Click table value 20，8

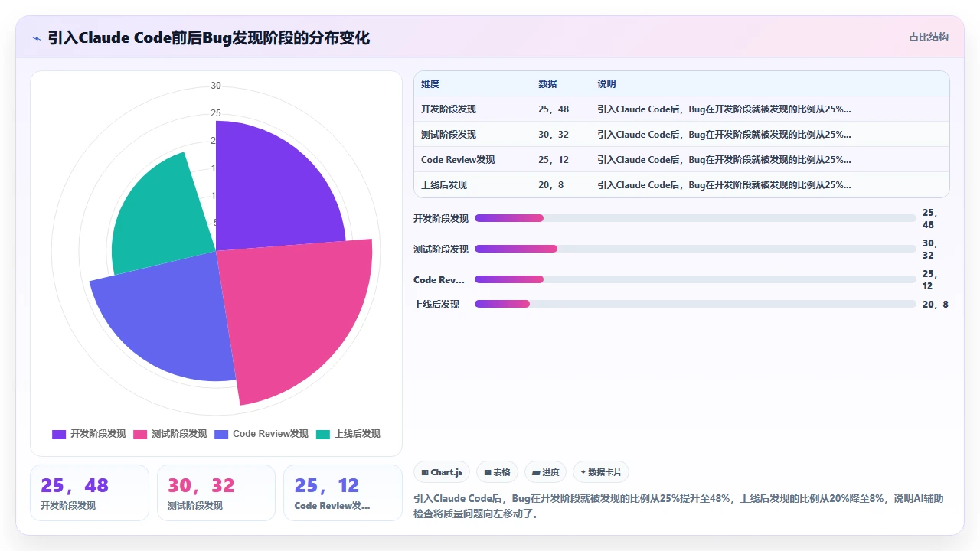551,185
